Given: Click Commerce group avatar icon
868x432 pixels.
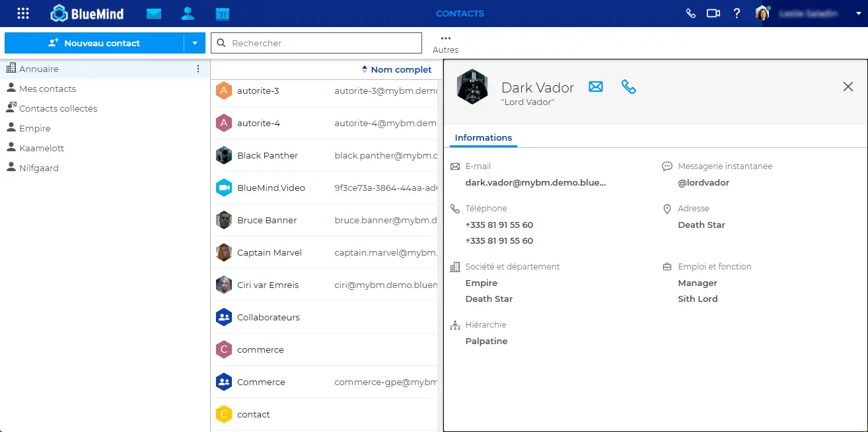Looking at the screenshot, I should pyautogui.click(x=224, y=382).
